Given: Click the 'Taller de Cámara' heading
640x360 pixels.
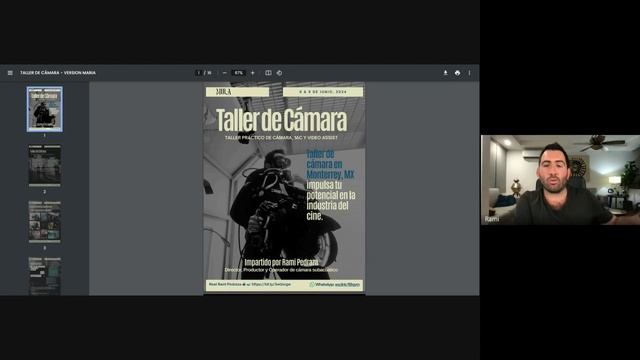Looking at the screenshot, I should 282,120.
